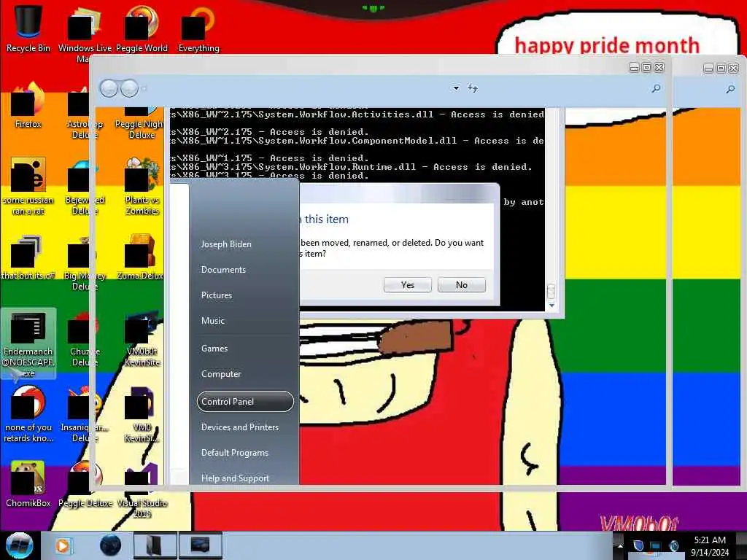Open Joseph Biden user folder in Start menu

(x=226, y=244)
